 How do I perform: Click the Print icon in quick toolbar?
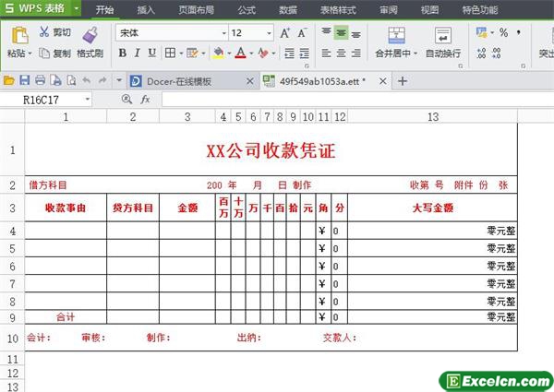(40, 81)
